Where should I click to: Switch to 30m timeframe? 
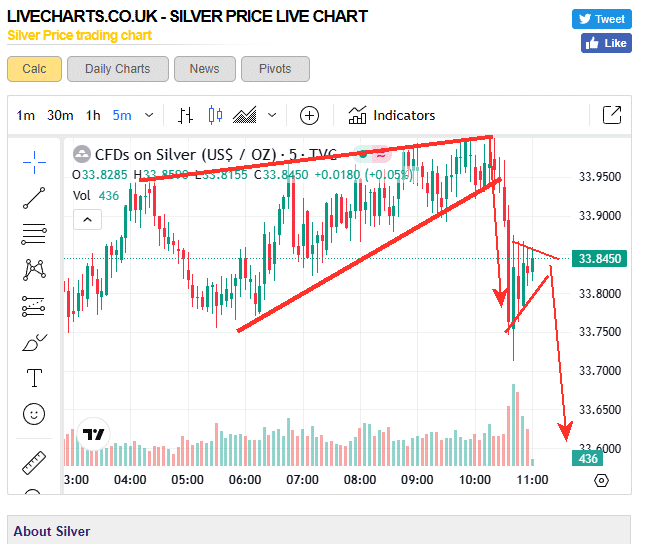coord(60,115)
